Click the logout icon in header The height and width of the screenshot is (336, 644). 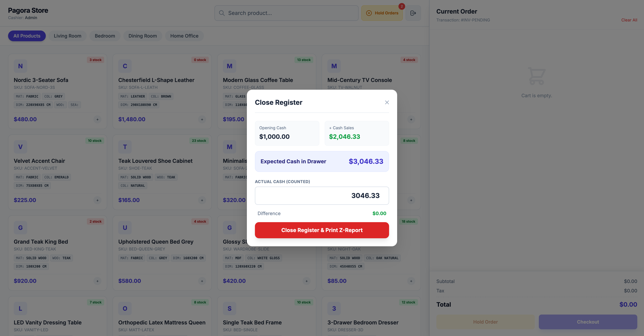click(x=413, y=13)
